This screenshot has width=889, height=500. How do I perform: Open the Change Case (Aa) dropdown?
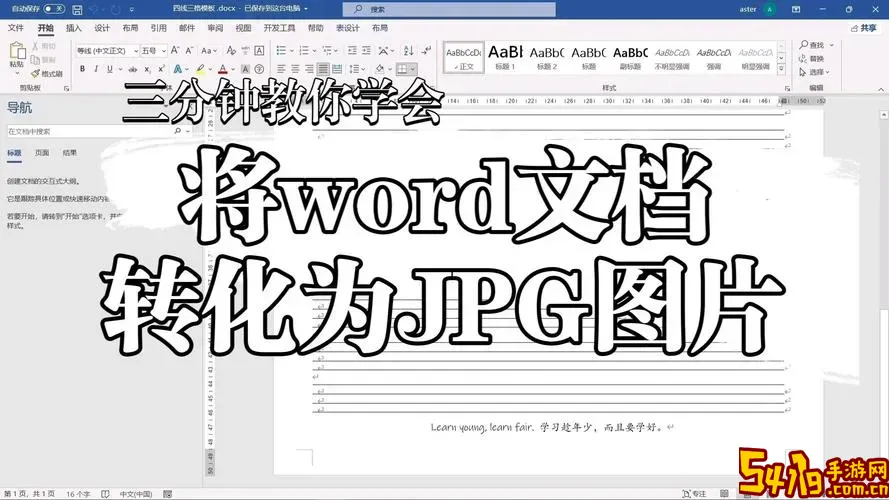click(209, 50)
